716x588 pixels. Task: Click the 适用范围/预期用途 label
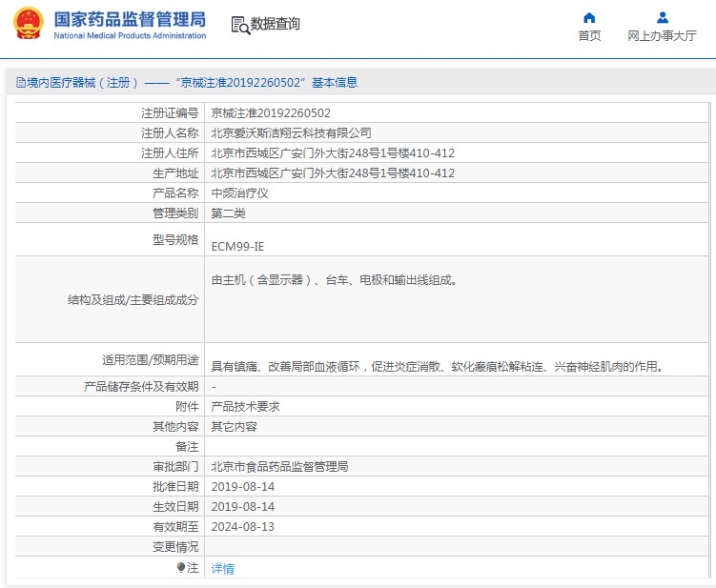point(151,359)
